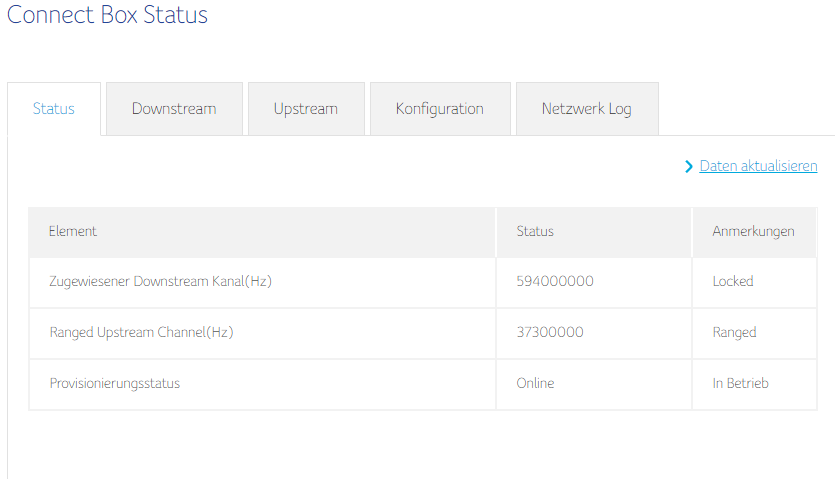This screenshot has height=479, width=835.
Task: Click the upstream frequency value 37300000
Action: coord(550,332)
